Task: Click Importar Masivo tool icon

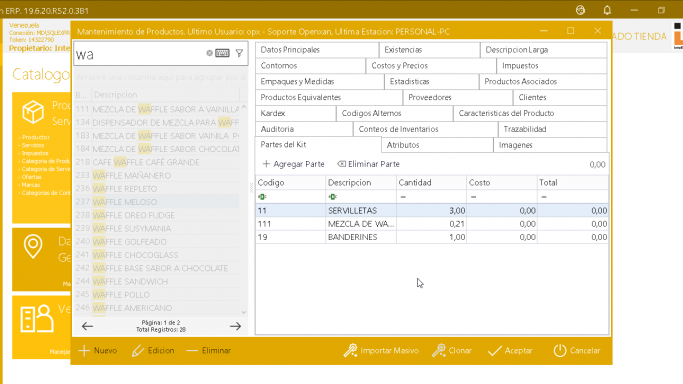Action: pyautogui.click(x=350, y=350)
